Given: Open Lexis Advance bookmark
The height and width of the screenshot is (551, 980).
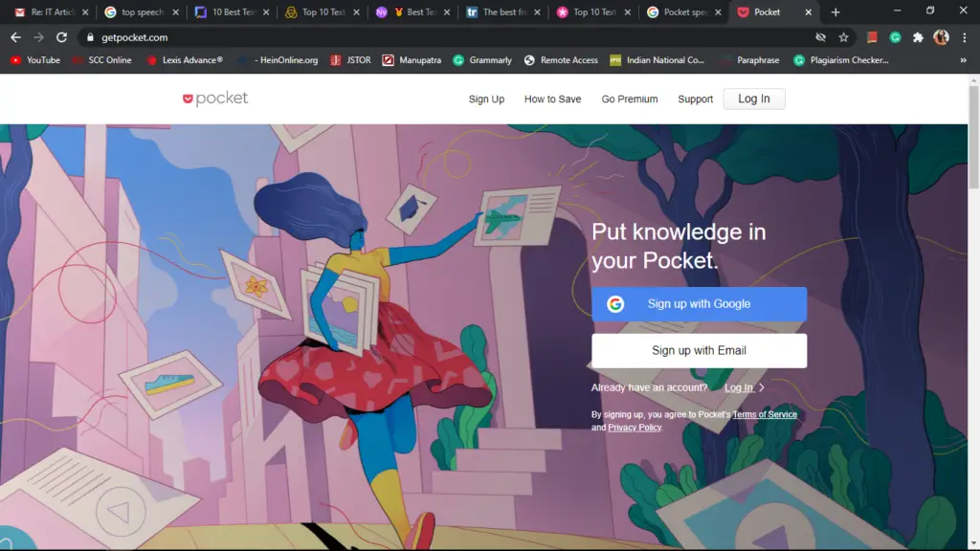Looking at the screenshot, I should click(x=185, y=60).
